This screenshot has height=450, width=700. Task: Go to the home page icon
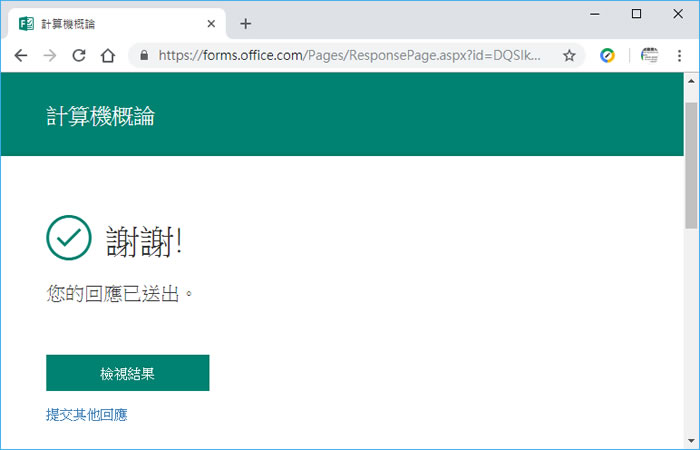pyautogui.click(x=108, y=56)
